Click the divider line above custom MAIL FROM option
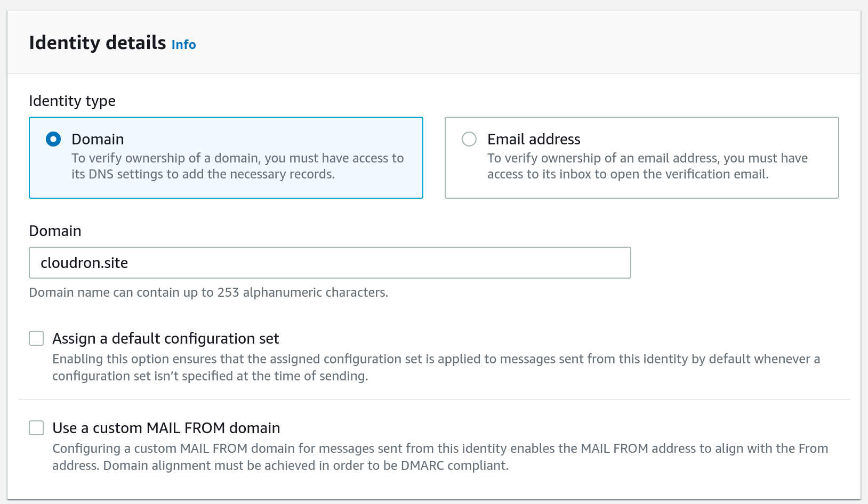This screenshot has width=868, height=504. click(x=433, y=400)
